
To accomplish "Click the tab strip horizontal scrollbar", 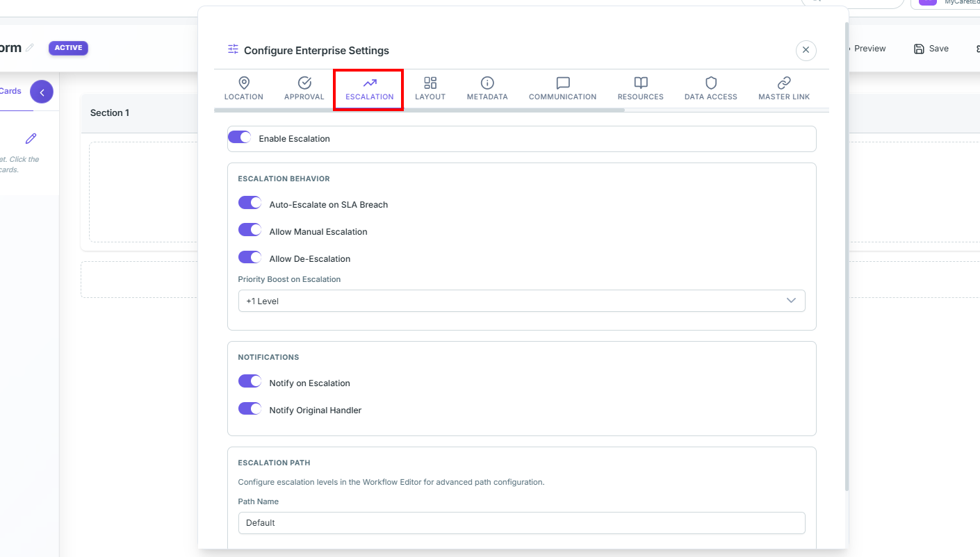I will (419, 110).
